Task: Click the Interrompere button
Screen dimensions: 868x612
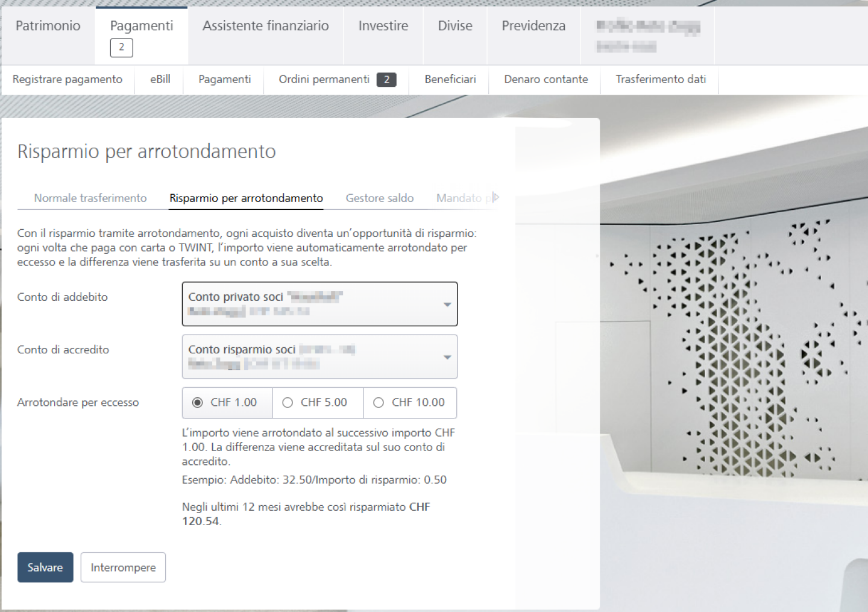Action: point(123,567)
